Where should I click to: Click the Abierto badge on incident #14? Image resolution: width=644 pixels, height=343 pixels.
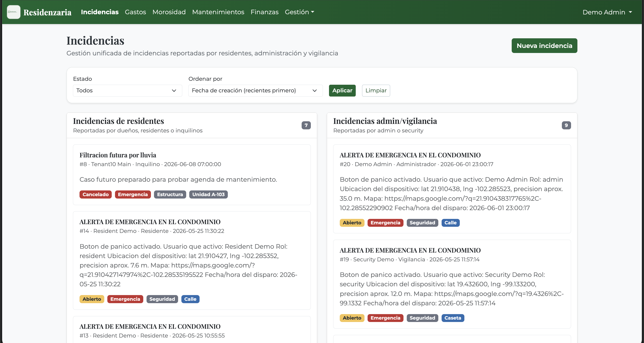click(x=92, y=299)
